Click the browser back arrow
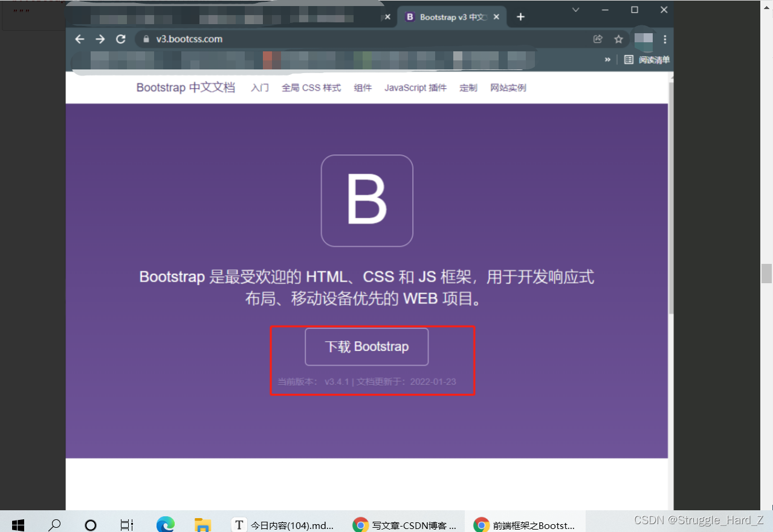 click(x=80, y=39)
